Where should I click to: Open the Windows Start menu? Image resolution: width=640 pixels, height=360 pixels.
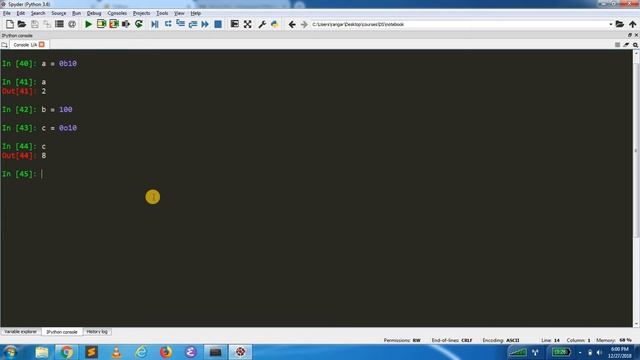pyautogui.click(x=10, y=352)
